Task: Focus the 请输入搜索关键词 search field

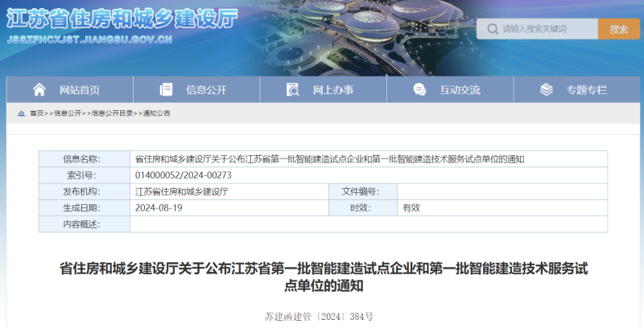Action: click(546, 29)
